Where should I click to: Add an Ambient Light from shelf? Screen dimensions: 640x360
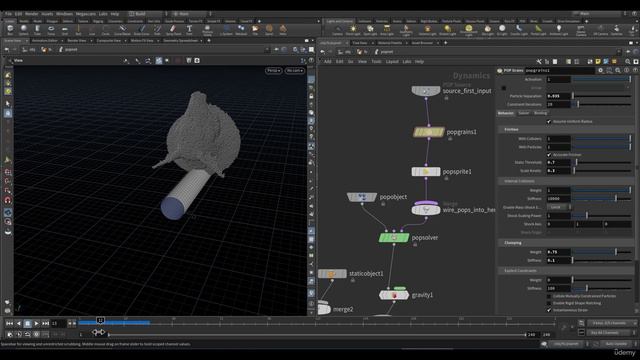pyautogui.click(x=559, y=30)
